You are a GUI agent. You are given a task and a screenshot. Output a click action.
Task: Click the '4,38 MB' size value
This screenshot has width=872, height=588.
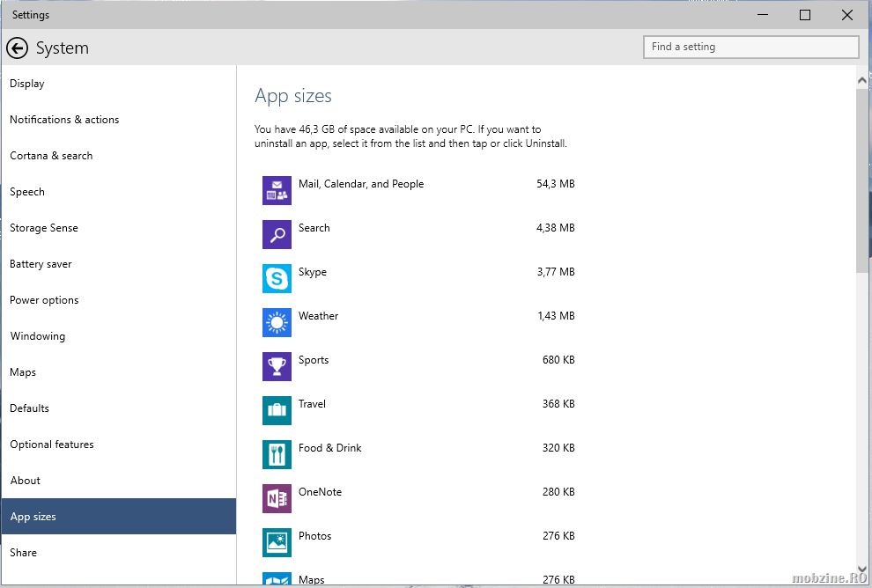coord(556,228)
